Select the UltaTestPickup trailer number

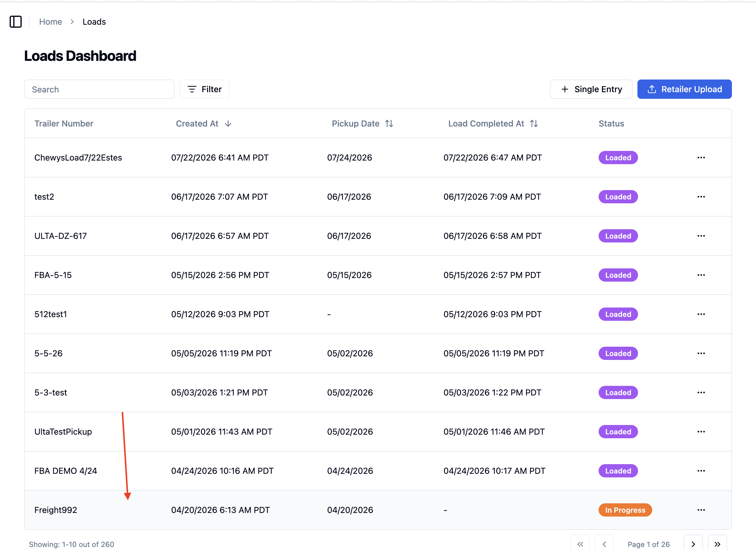63,432
